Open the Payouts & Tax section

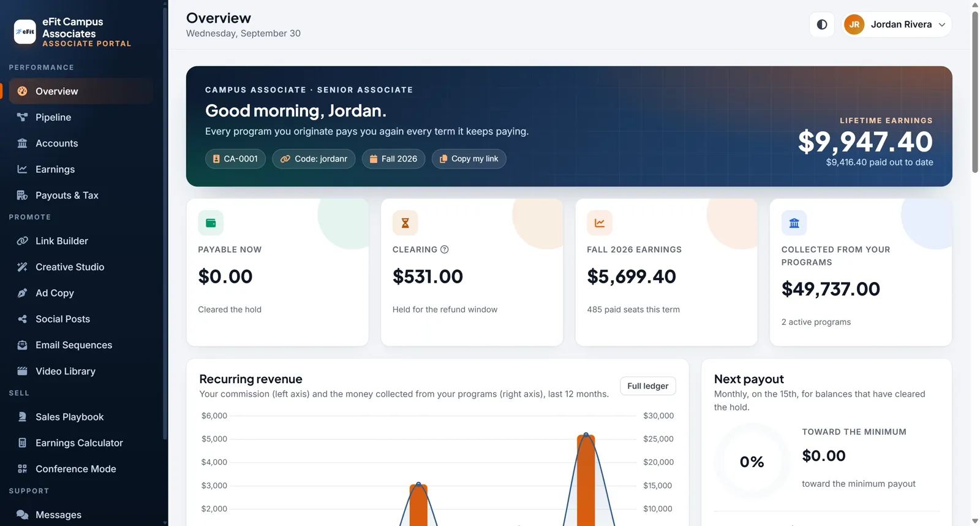[x=81, y=196]
